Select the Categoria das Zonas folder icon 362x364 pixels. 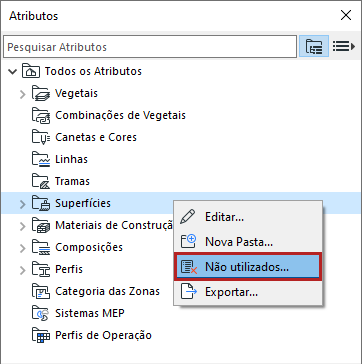pos(41,292)
